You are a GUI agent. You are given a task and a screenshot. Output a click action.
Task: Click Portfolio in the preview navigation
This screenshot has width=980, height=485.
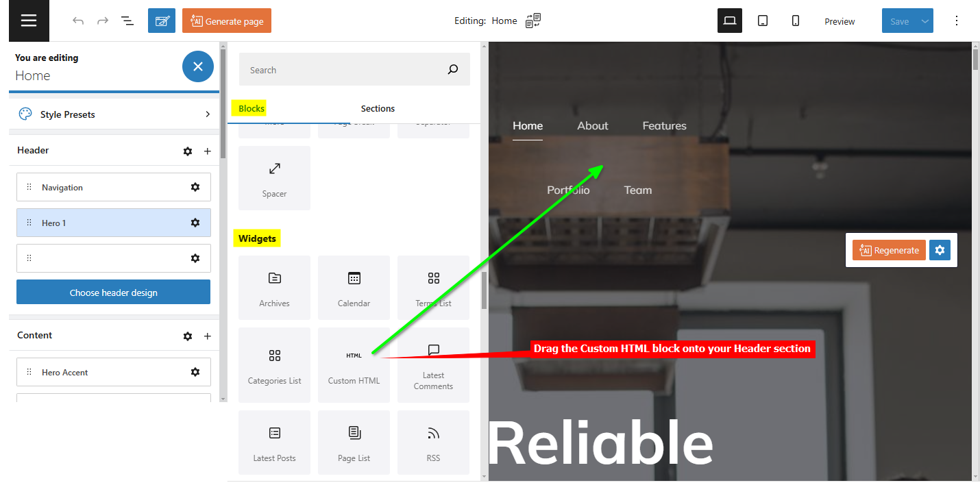[x=568, y=190]
